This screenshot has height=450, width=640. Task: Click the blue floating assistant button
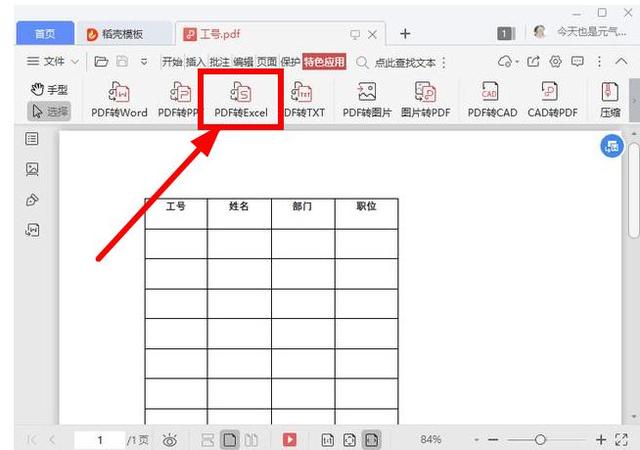tap(611, 146)
